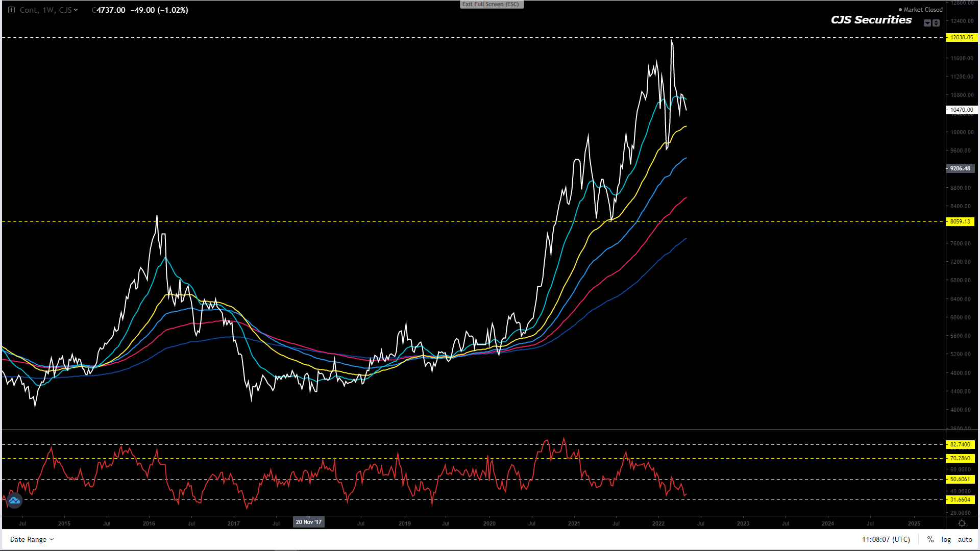Open chart settings gear icon

[962, 523]
